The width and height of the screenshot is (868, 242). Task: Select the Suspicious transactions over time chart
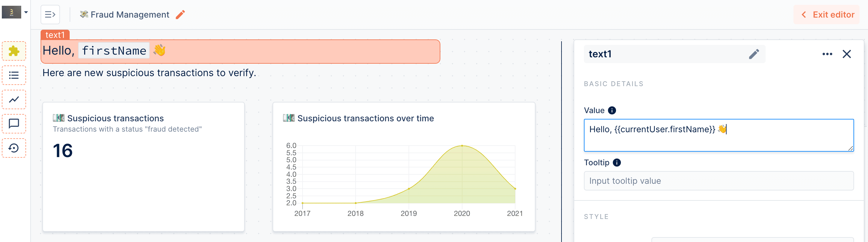[x=403, y=167]
